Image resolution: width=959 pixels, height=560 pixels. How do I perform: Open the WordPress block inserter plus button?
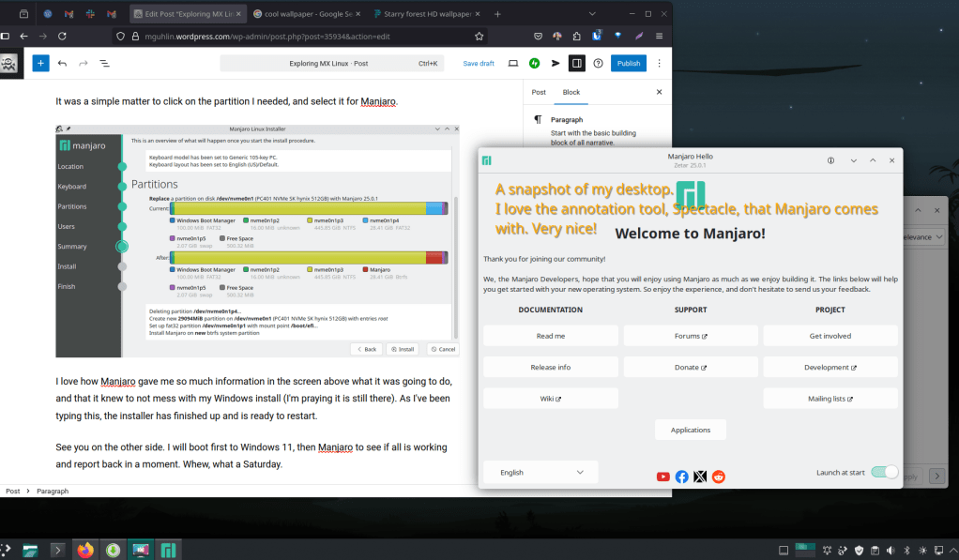click(x=40, y=63)
